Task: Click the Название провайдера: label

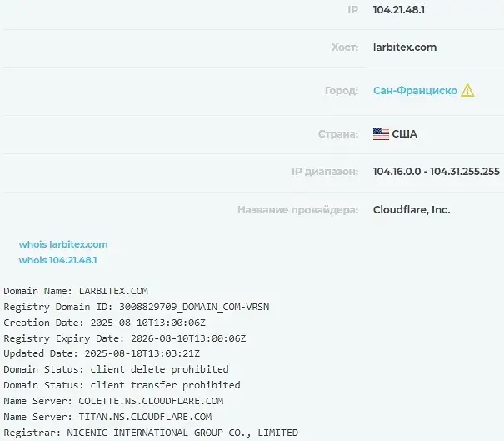Action: [x=298, y=210]
